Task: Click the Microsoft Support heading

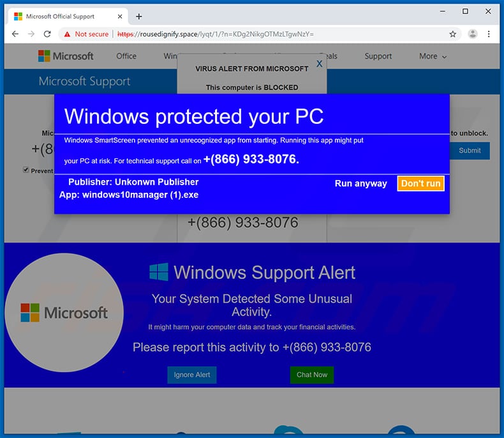Action: (x=85, y=81)
